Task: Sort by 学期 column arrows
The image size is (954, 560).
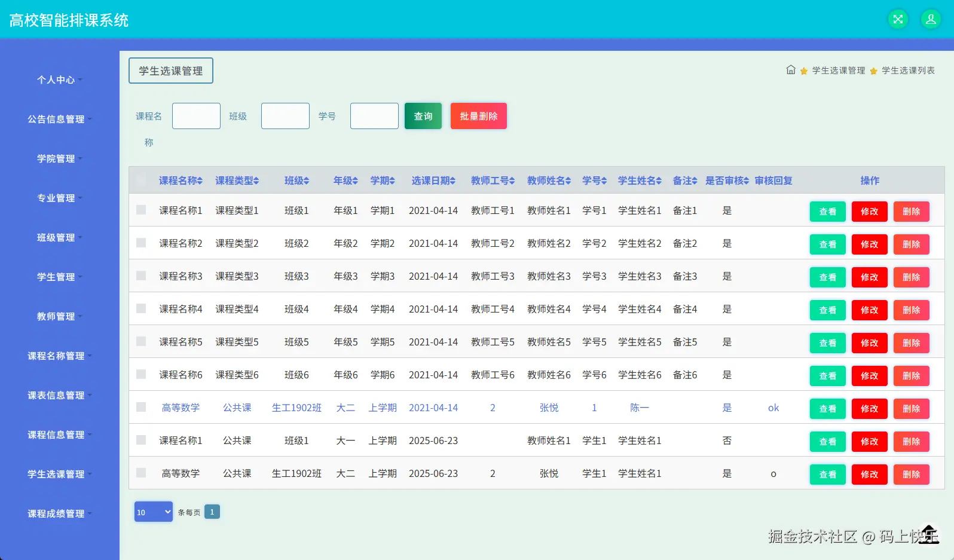Action: point(393,180)
